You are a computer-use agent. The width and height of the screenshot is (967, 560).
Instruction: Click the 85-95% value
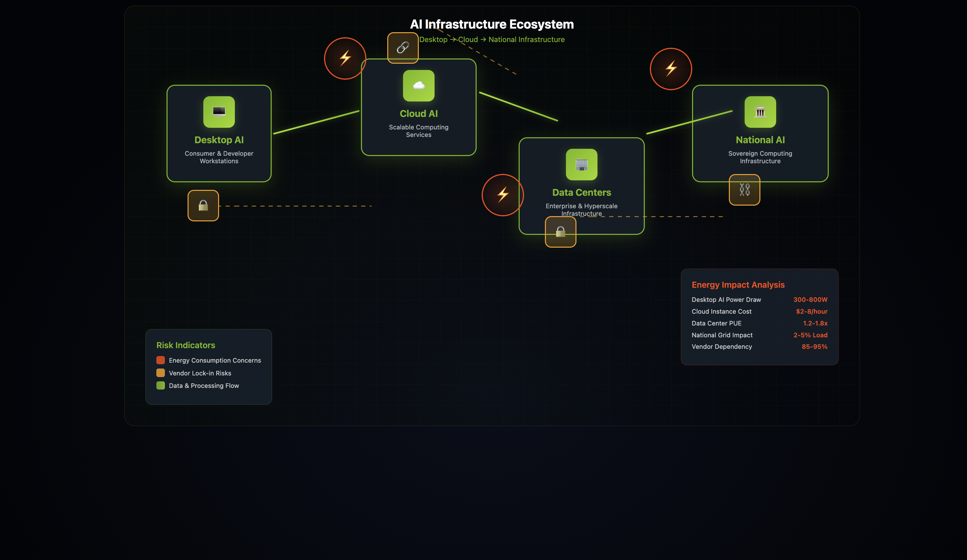point(814,347)
